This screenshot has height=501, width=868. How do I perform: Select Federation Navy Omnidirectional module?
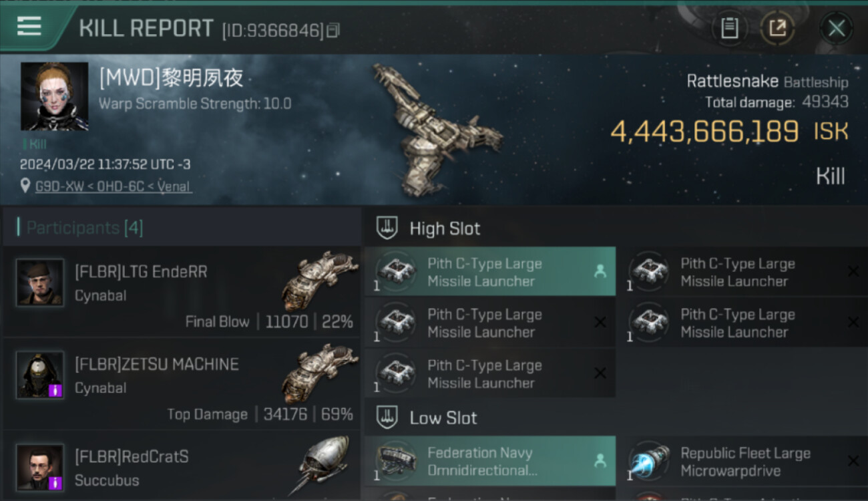490,462
